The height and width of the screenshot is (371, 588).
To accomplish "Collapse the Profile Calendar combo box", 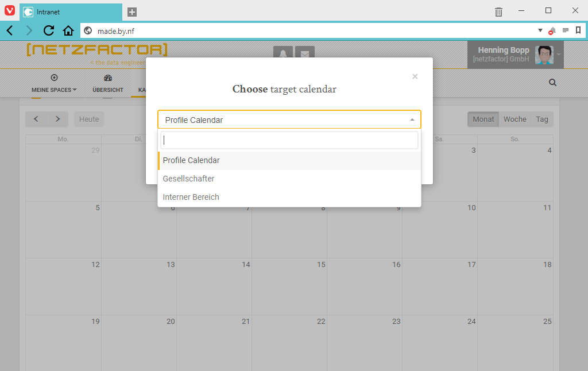I will click(289, 119).
